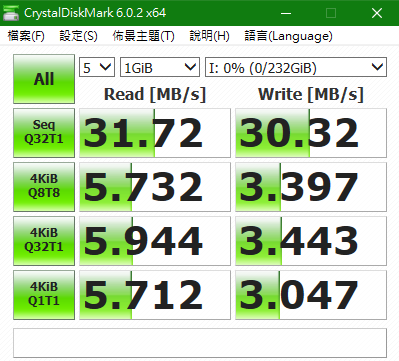Expand the drive selector I: 0% (0/232GiB)
This screenshot has width=399, height=361.
[x=296, y=67]
